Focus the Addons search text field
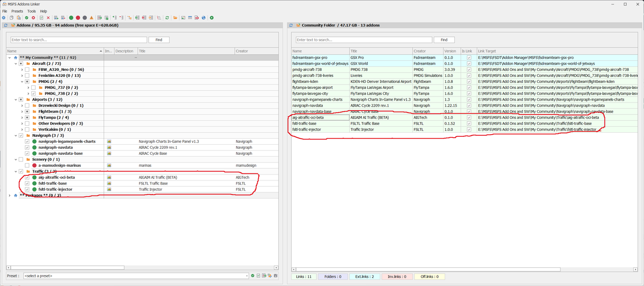This screenshot has height=286, width=644. [x=79, y=40]
